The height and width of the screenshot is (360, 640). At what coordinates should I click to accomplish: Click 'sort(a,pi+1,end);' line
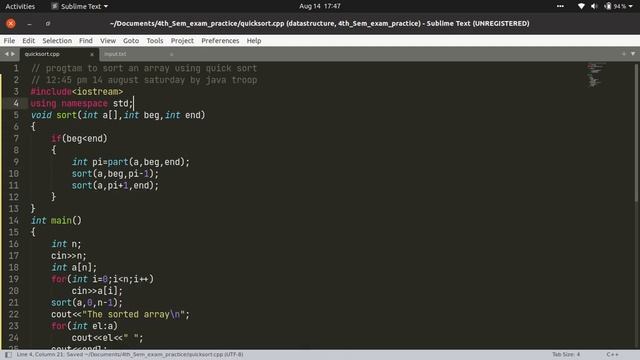pyautogui.click(x=115, y=185)
